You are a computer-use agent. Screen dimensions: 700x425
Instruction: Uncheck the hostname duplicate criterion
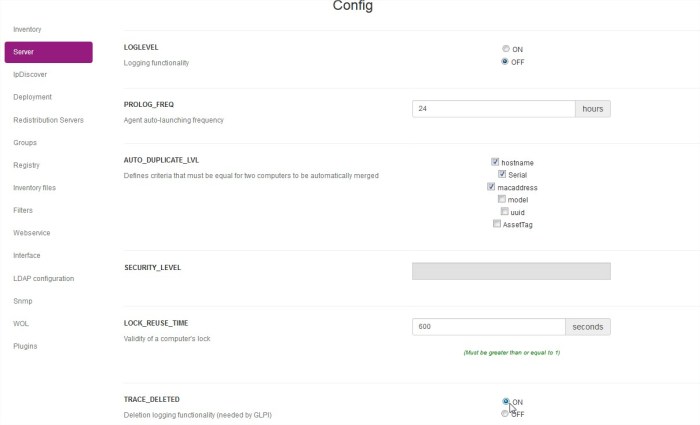(495, 162)
